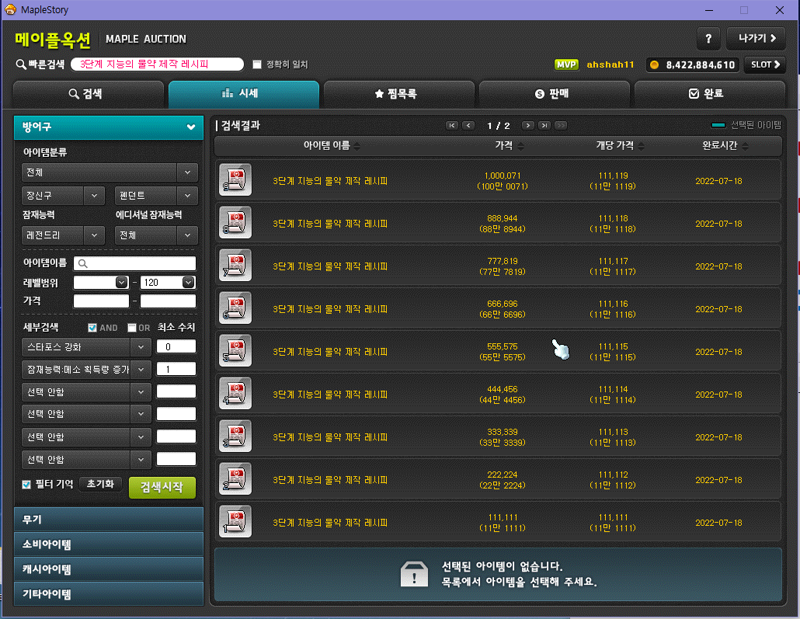Uncheck the AND search condition
Screen dimensions: 800x619
coord(92,328)
